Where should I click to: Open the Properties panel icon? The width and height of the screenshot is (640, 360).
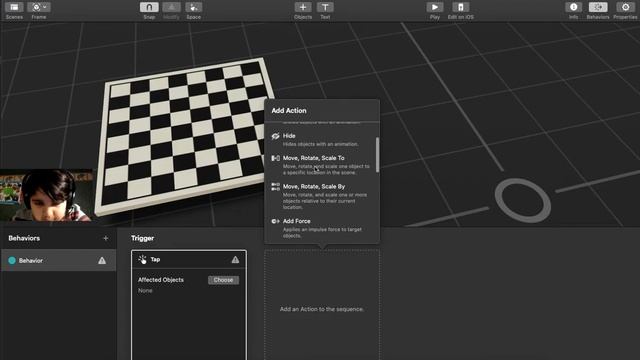coord(625,7)
